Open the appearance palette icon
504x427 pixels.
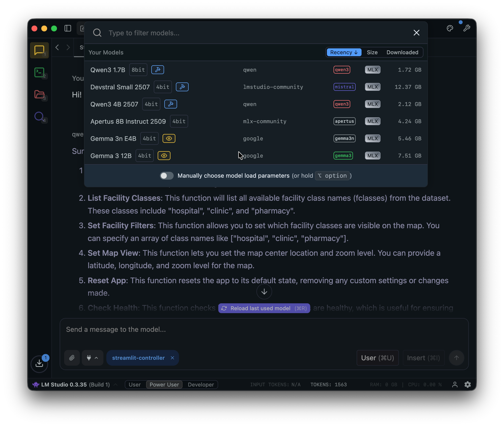[x=450, y=28]
